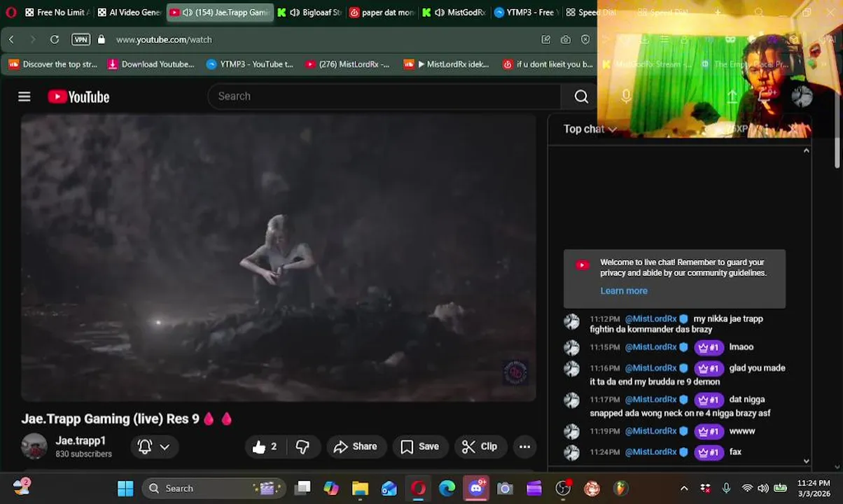Click the address bar edit-page icon
843x504 pixels.
coord(546,40)
